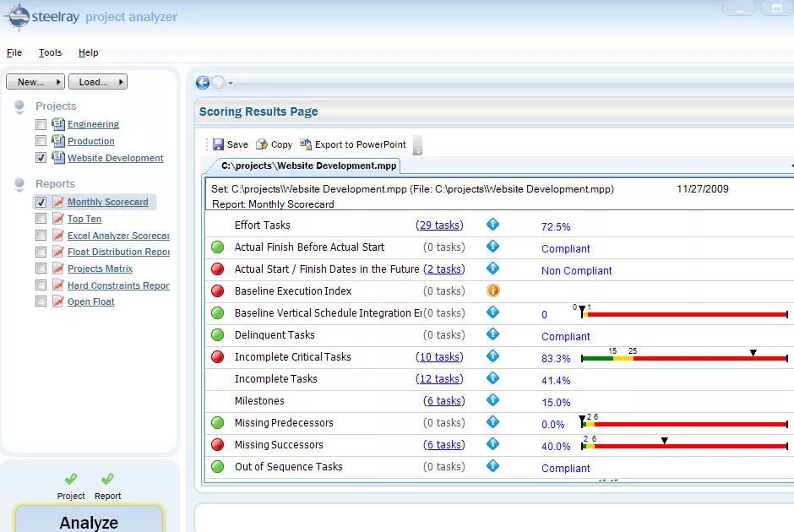Click the Missing Predecessors gauge bar
This screenshot has width=794, height=532.
pyautogui.click(x=685, y=424)
